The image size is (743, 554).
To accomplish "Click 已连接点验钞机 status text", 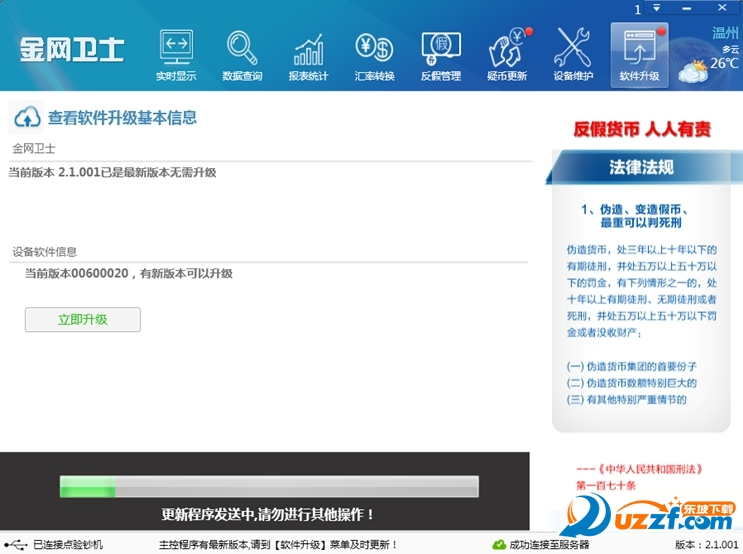I will [68, 545].
